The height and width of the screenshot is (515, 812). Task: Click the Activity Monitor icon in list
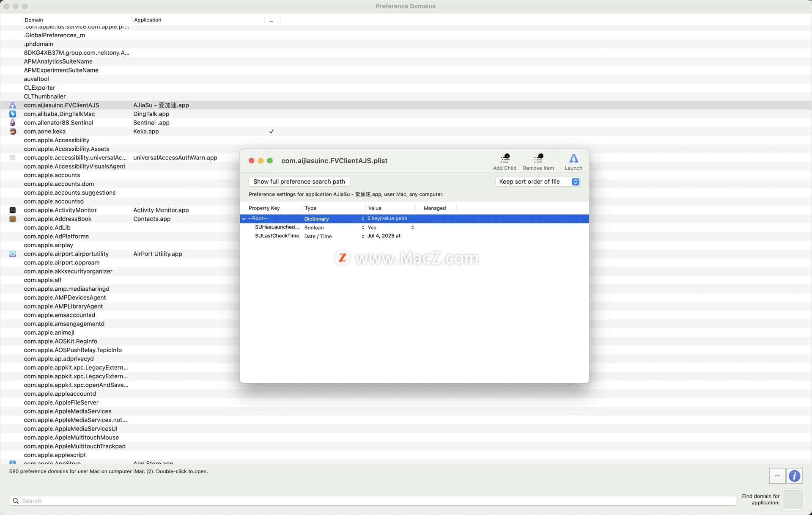point(13,210)
